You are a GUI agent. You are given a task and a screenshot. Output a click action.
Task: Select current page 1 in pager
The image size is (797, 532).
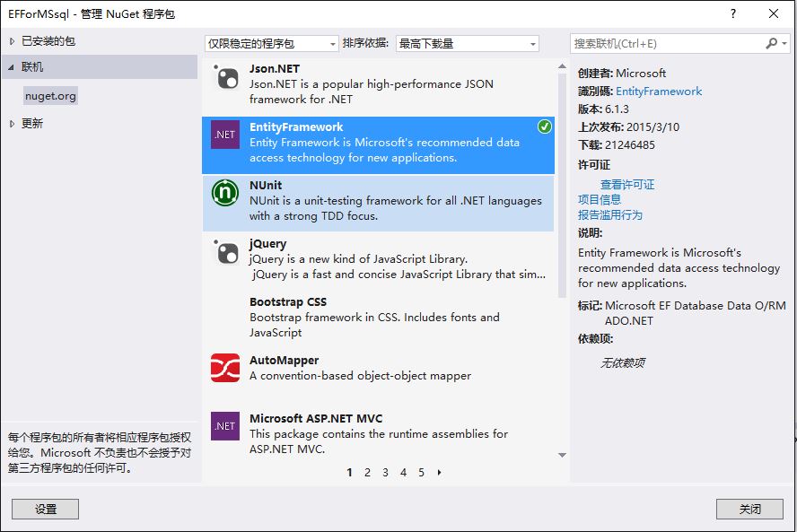[350, 473]
